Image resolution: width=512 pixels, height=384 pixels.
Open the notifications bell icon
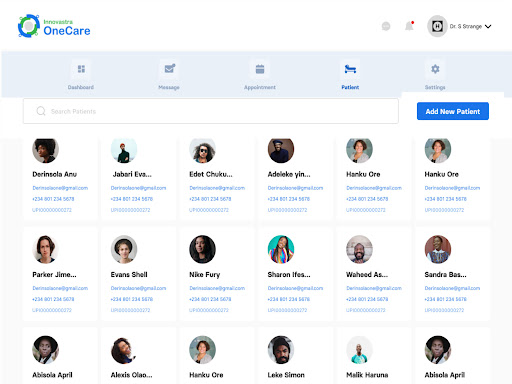tap(409, 26)
